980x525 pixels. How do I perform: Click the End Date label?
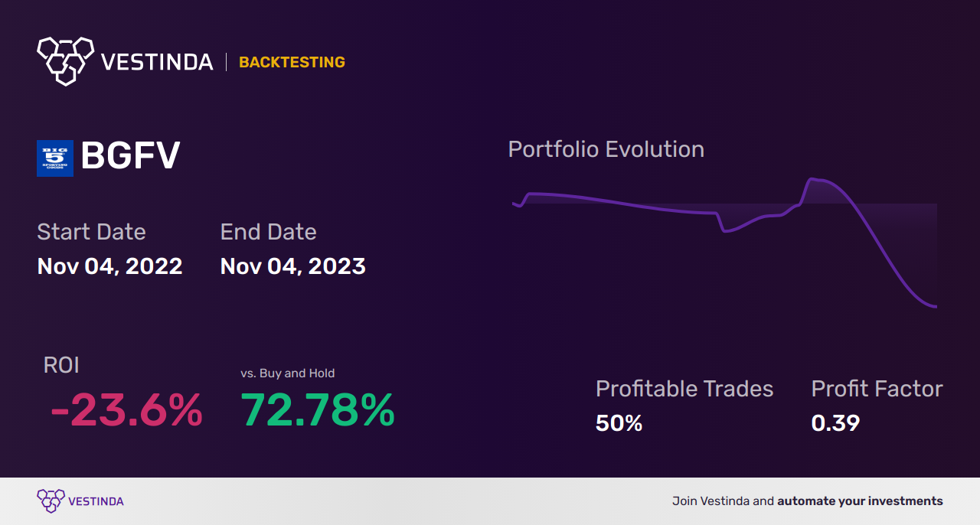point(268,232)
